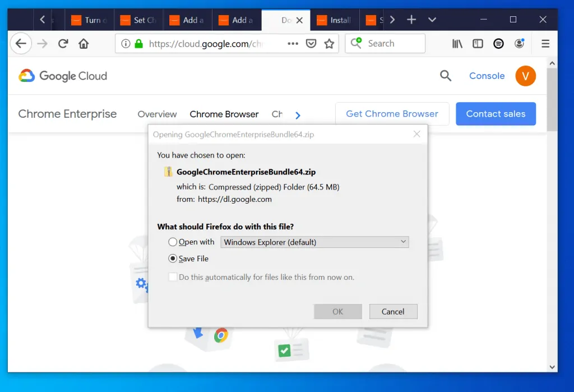The height and width of the screenshot is (392, 574).
Task: Bookmark this page via the star icon
Action: pyautogui.click(x=330, y=43)
